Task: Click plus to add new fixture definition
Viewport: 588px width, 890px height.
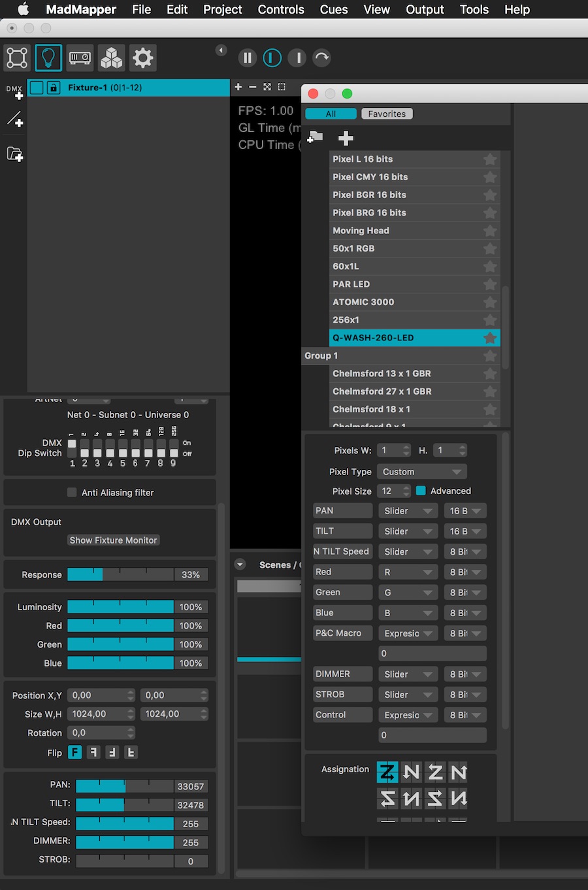Action: (346, 138)
